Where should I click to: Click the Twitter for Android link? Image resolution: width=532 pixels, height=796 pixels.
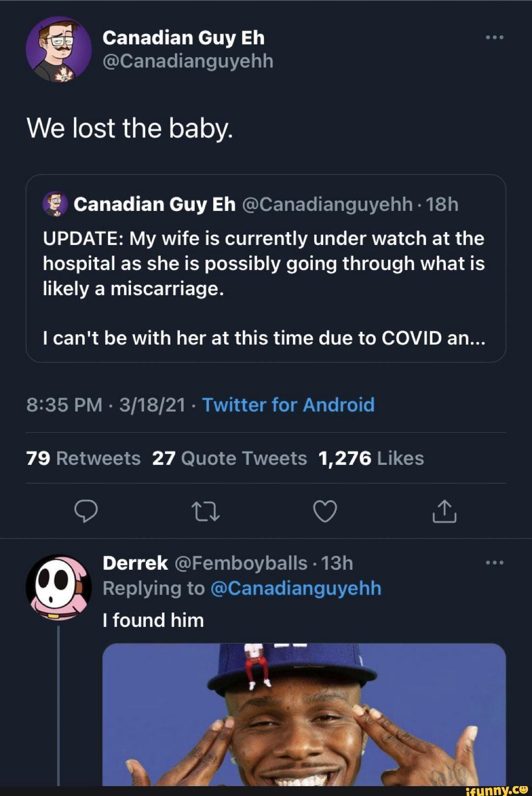288,405
